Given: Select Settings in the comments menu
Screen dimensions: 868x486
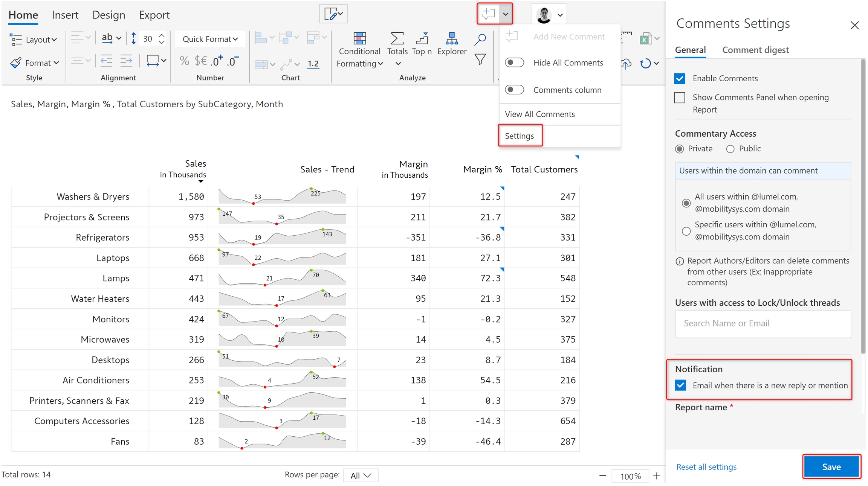Looking at the screenshot, I should pyautogui.click(x=519, y=136).
